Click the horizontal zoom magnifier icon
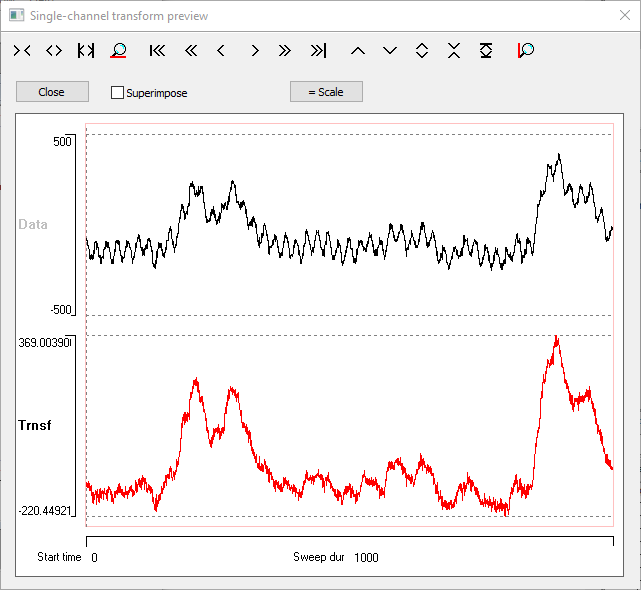The height and width of the screenshot is (590, 641). coord(118,50)
